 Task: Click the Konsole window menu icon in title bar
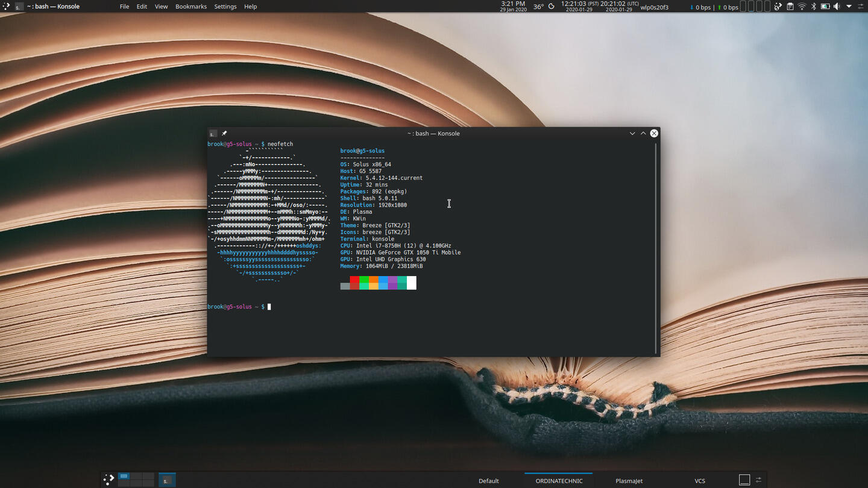tap(213, 133)
